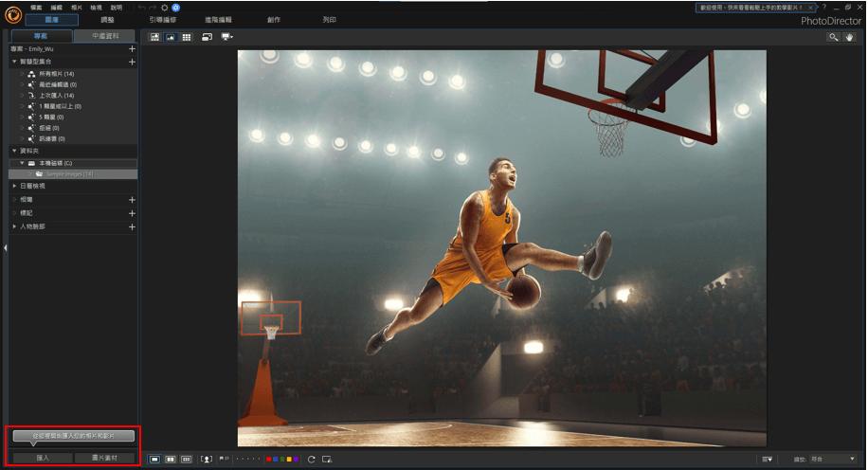This screenshot has width=868, height=470.
Task: Switch to viewer and browser mode icon
Action: (x=155, y=37)
